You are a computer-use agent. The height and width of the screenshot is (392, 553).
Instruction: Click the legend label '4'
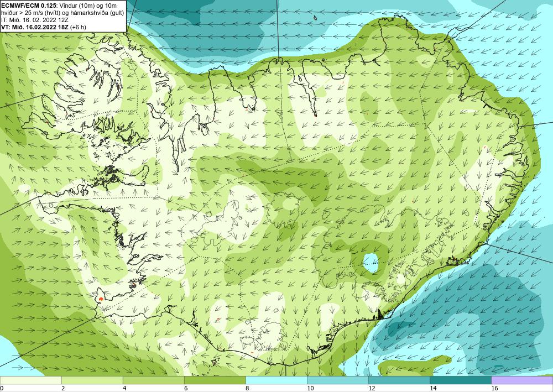[x=124, y=389]
